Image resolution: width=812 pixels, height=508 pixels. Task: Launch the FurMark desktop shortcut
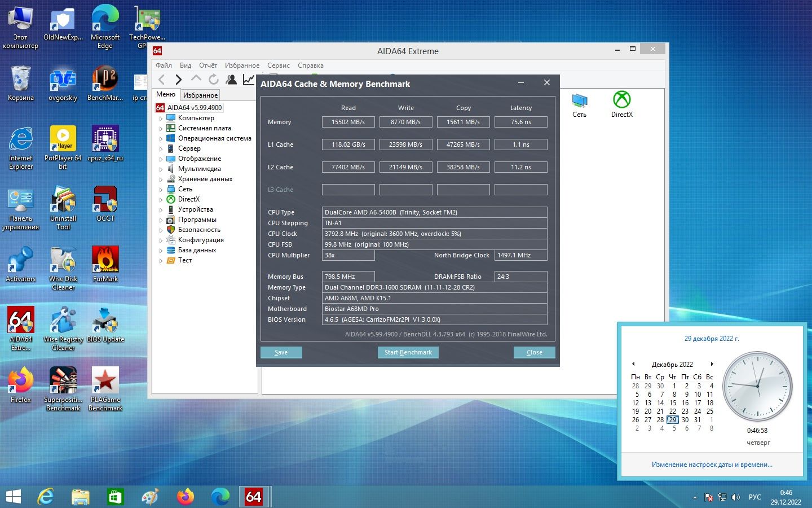pos(105,265)
